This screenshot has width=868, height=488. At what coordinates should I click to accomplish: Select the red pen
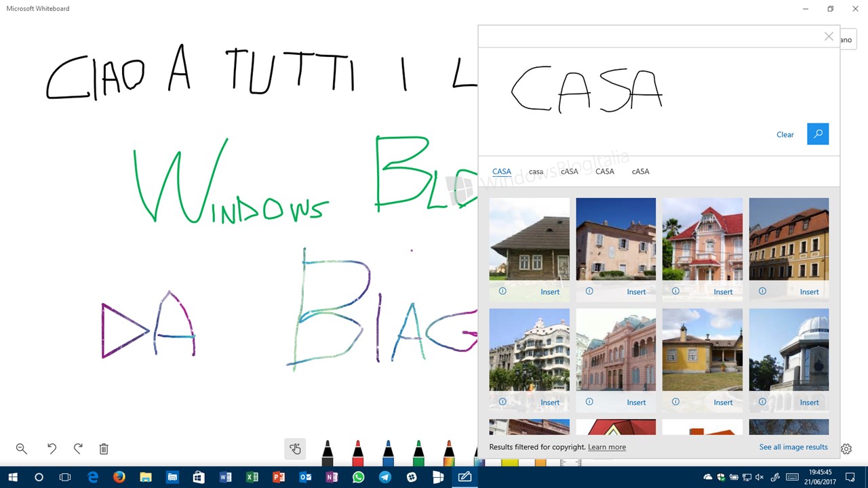point(358,452)
